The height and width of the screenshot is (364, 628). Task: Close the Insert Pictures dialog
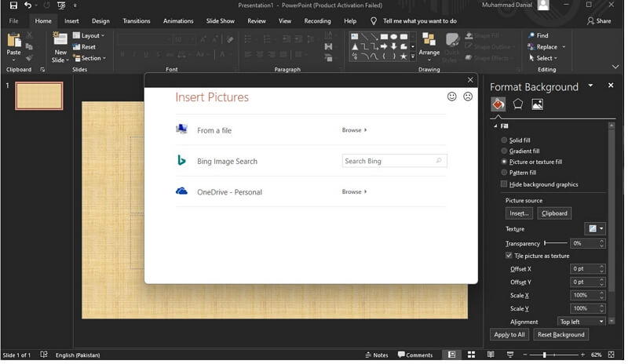pos(470,80)
